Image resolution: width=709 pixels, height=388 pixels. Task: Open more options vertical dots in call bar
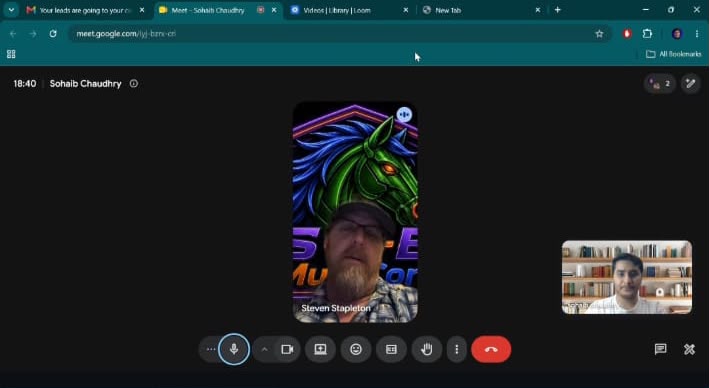[457, 349]
